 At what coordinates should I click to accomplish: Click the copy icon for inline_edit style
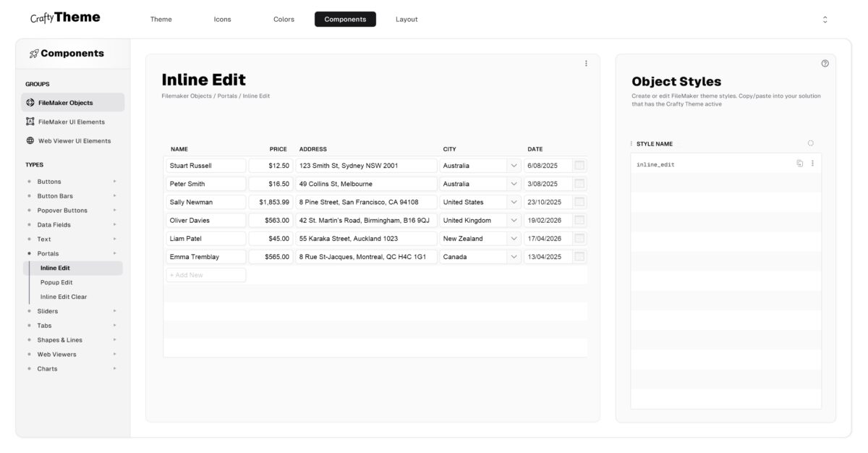click(x=800, y=164)
